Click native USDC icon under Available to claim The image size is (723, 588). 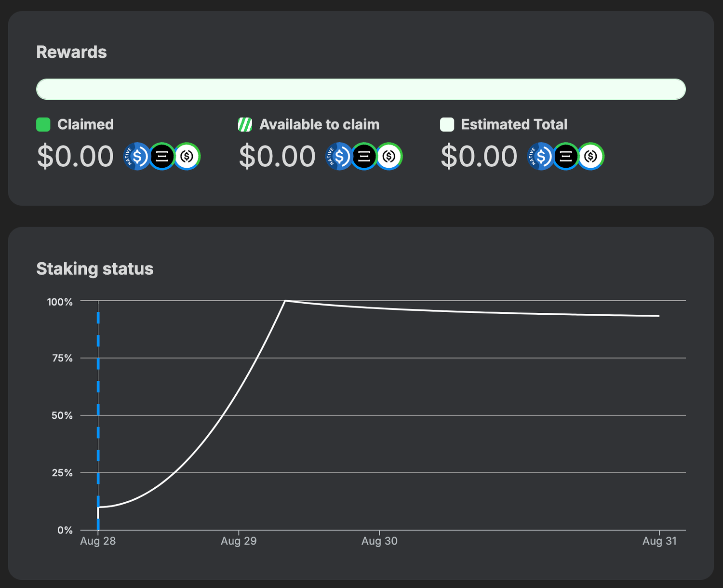point(338,157)
